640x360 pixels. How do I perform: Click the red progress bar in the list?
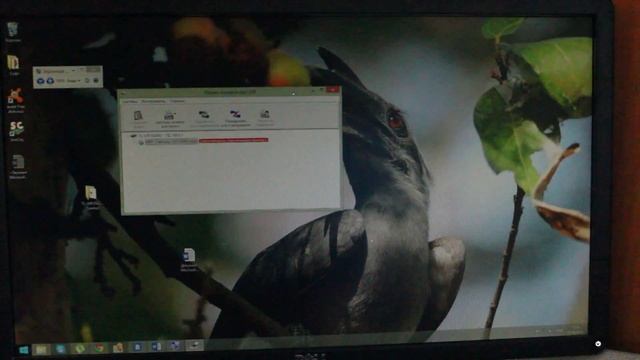(x=233, y=140)
